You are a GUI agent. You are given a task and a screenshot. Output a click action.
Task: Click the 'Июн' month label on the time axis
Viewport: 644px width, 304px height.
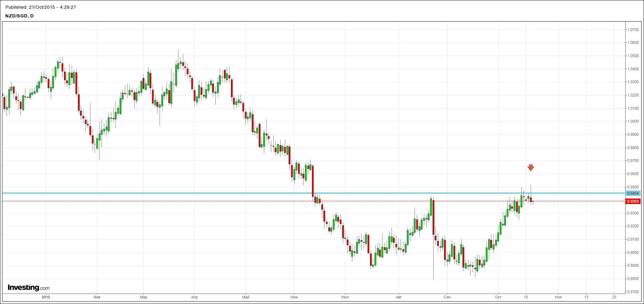[x=294, y=297]
